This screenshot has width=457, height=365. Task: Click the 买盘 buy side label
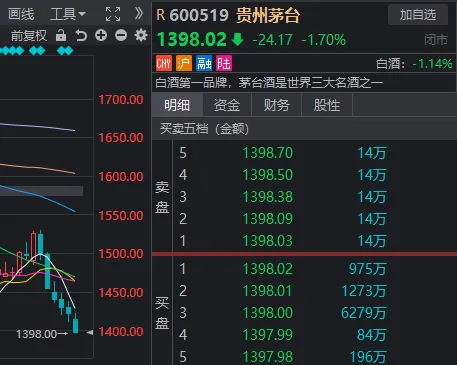pyautogui.click(x=162, y=313)
